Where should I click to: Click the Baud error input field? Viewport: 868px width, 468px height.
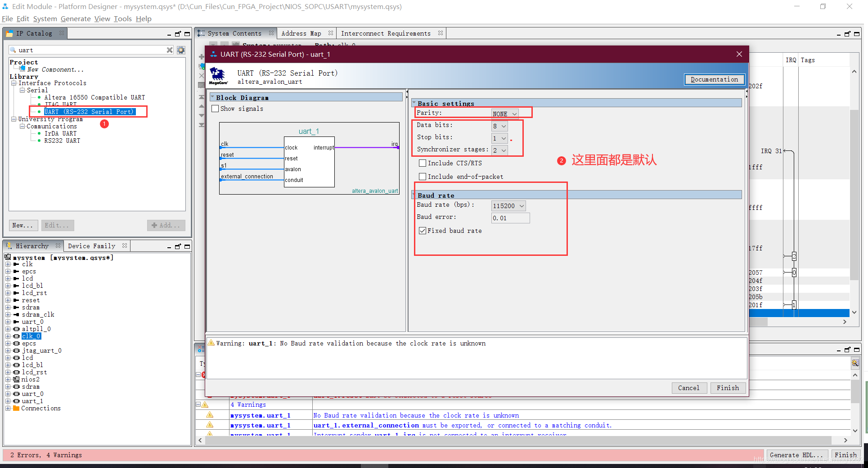coord(510,218)
